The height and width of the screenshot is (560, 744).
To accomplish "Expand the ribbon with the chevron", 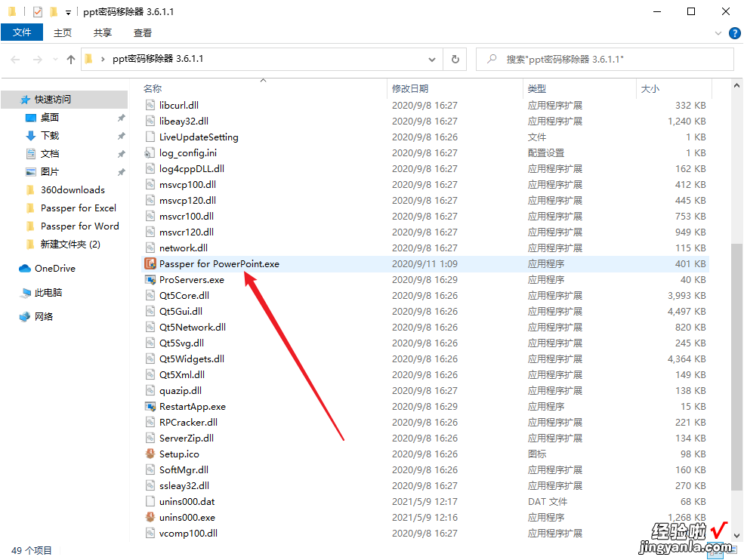I will [718, 33].
